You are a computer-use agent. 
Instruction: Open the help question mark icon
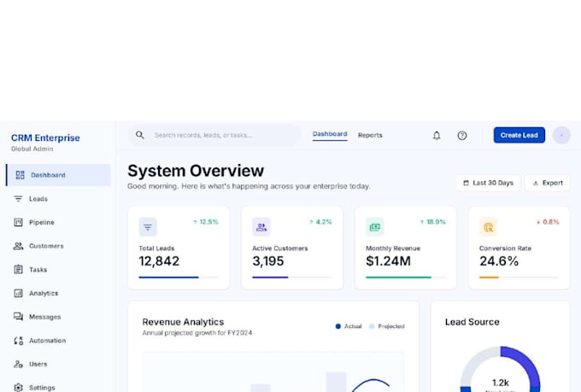tap(462, 136)
